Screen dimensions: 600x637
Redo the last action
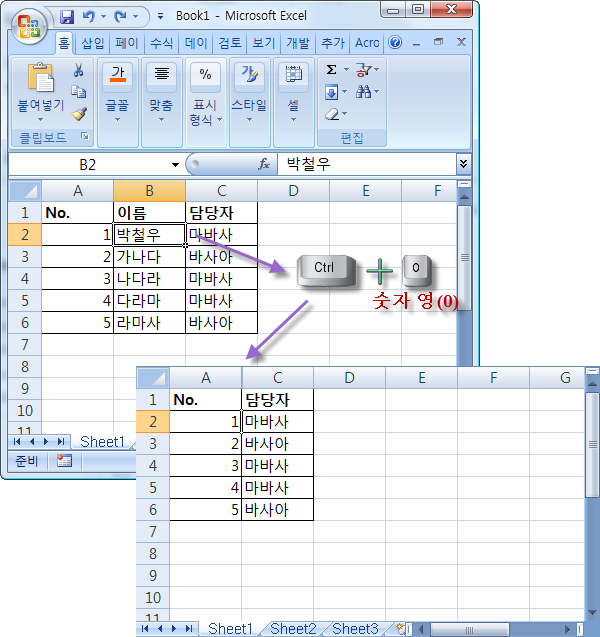pos(121,16)
